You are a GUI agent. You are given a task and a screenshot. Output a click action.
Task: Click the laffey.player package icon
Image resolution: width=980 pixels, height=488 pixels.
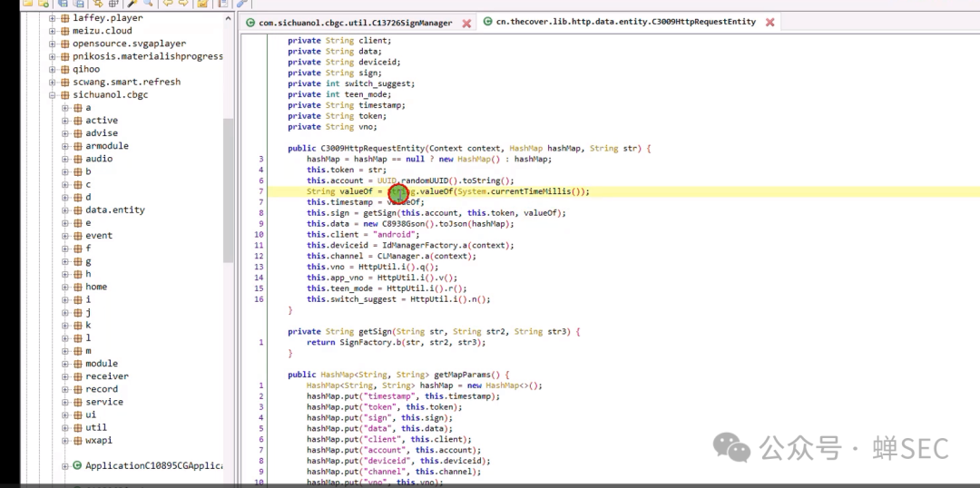click(x=65, y=18)
